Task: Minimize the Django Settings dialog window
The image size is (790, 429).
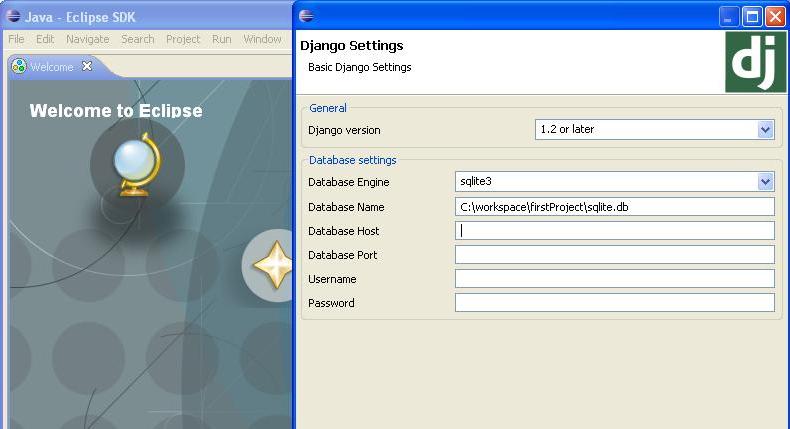Action: click(x=730, y=16)
